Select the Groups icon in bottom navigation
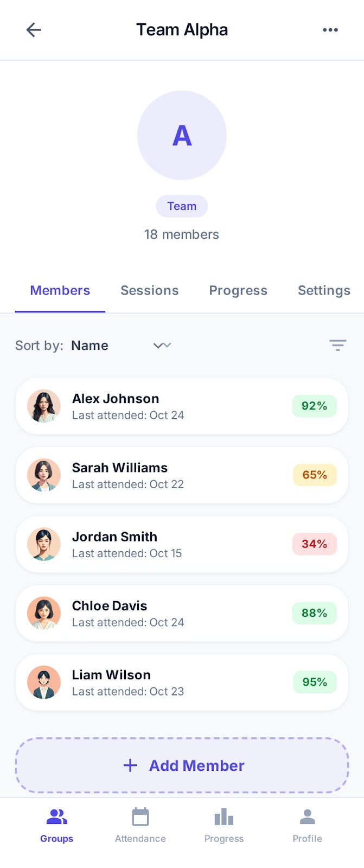364x868 pixels. [x=56, y=815]
